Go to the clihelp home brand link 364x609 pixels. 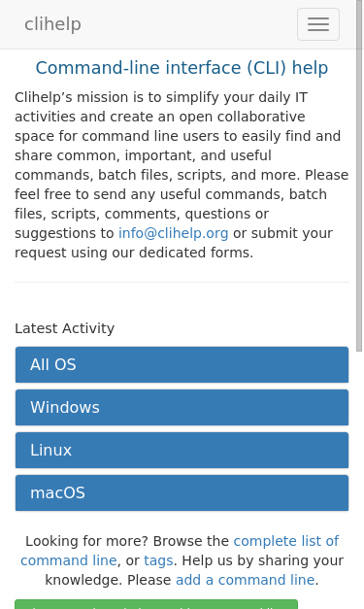pyautogui.click(x=52, y=24)
